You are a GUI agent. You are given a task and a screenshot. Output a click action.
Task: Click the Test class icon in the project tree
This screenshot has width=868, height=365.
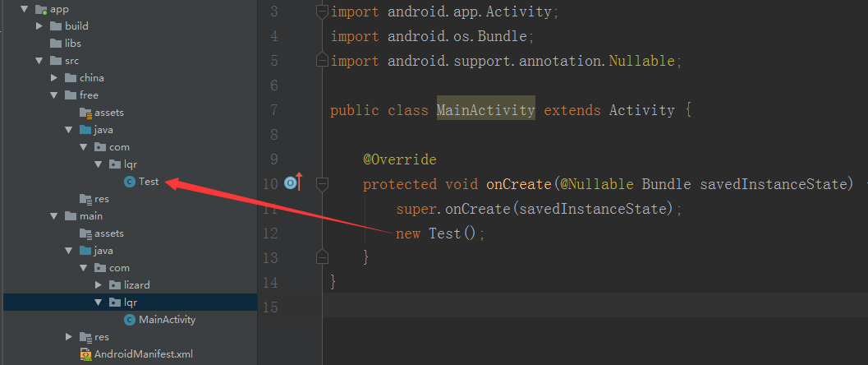click(130, 181)
